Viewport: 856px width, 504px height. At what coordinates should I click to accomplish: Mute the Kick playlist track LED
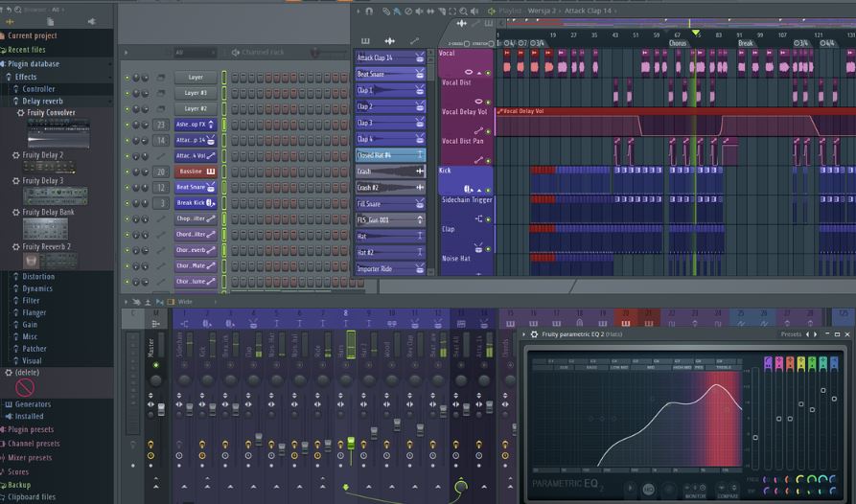tap(488, 191)
